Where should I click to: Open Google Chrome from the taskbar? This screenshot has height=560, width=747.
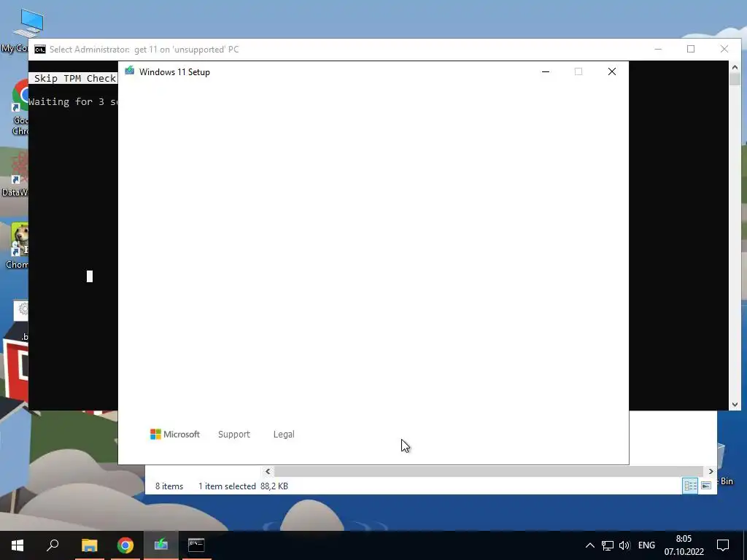tap(125, 545)
